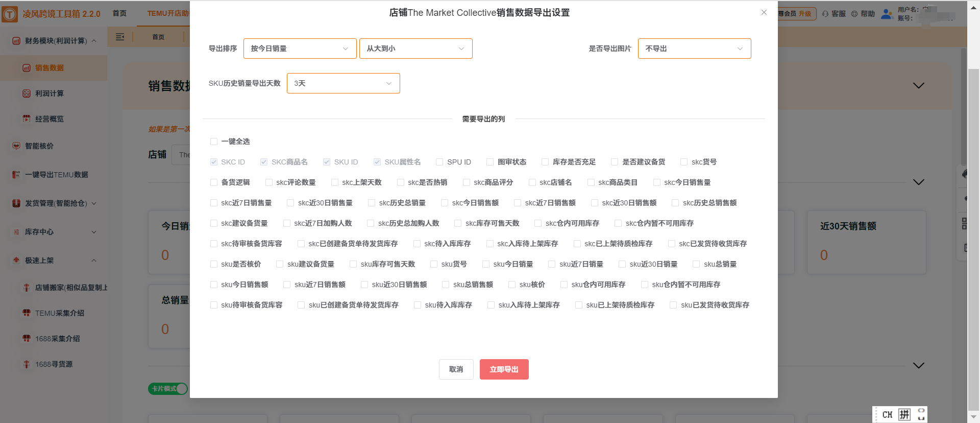Open 利润计算 in the sidebar
Image resolution: width=980 pixels, height=423 pixels.
[x=50, y=93]
